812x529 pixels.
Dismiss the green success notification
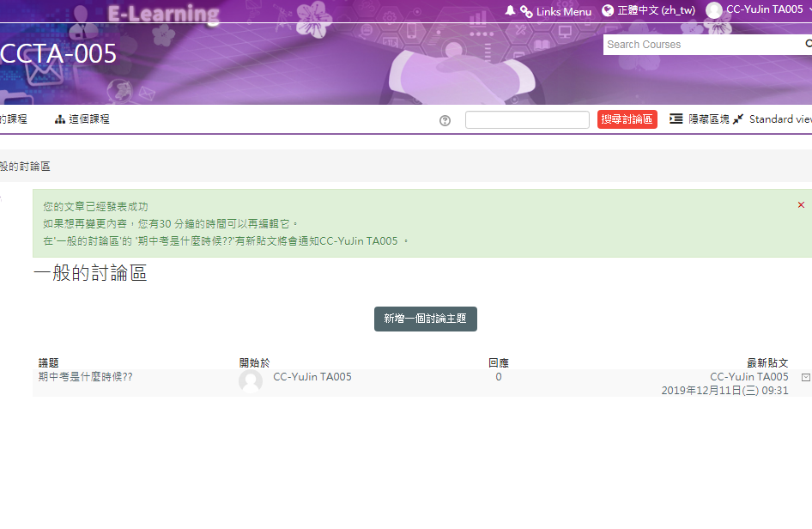[801, 205]
